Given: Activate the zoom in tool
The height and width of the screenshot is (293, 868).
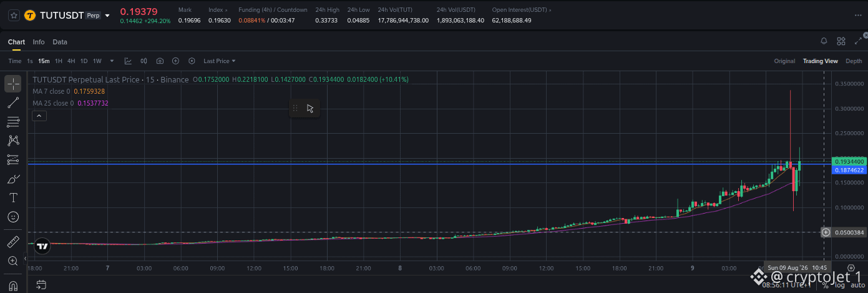Looking at the screenshot, I should (x=13, y=261).
